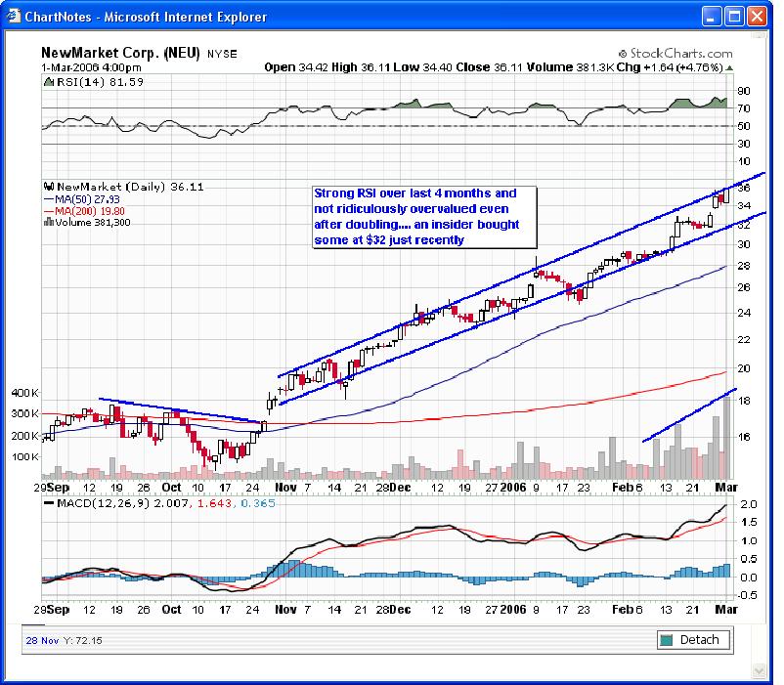The width and height of the screenshot is (784, 685).
Task: Click the teal square icon on Detach button
Action: [x=667, y=640]
